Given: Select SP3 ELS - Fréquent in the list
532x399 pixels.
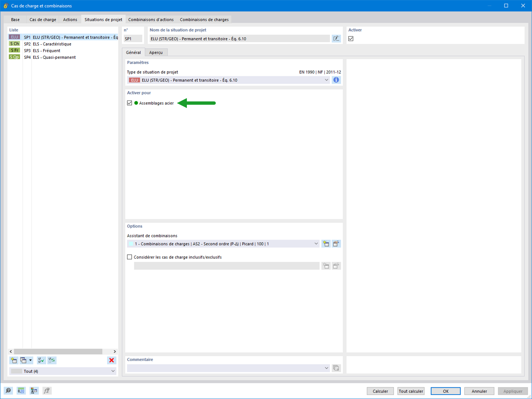Looking at the screenshot, I should (63, 51).
